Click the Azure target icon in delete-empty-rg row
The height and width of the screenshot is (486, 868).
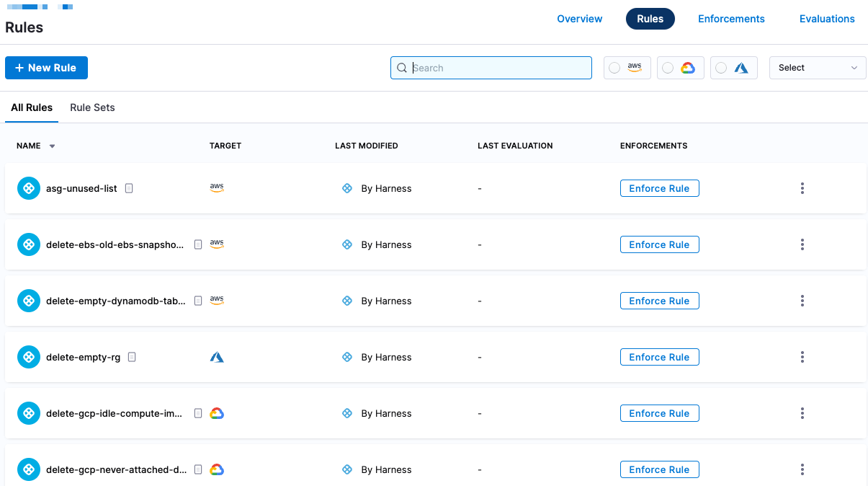[217, 357]
